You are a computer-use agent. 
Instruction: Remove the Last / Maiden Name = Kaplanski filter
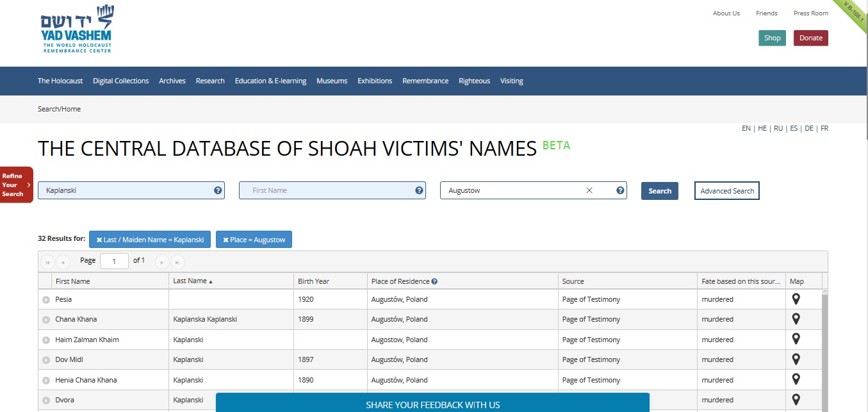coord(99,240)
